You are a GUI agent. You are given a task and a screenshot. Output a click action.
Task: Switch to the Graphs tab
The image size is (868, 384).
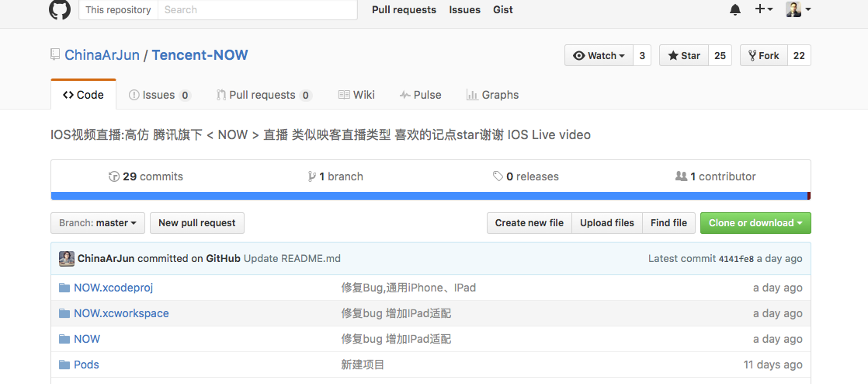point(493,95)
